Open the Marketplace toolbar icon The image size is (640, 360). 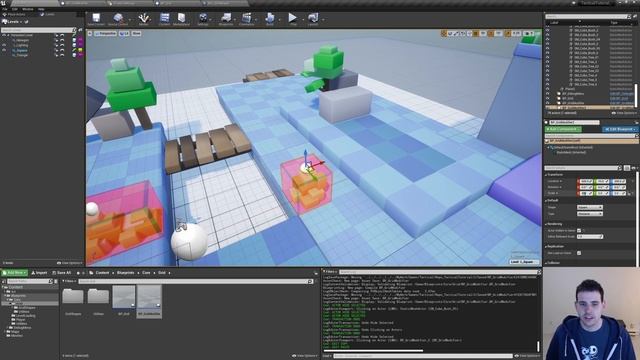point(182,18)
